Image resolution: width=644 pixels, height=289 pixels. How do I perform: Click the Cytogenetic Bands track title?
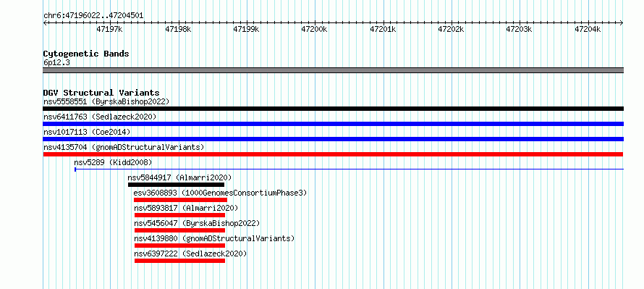86,54
